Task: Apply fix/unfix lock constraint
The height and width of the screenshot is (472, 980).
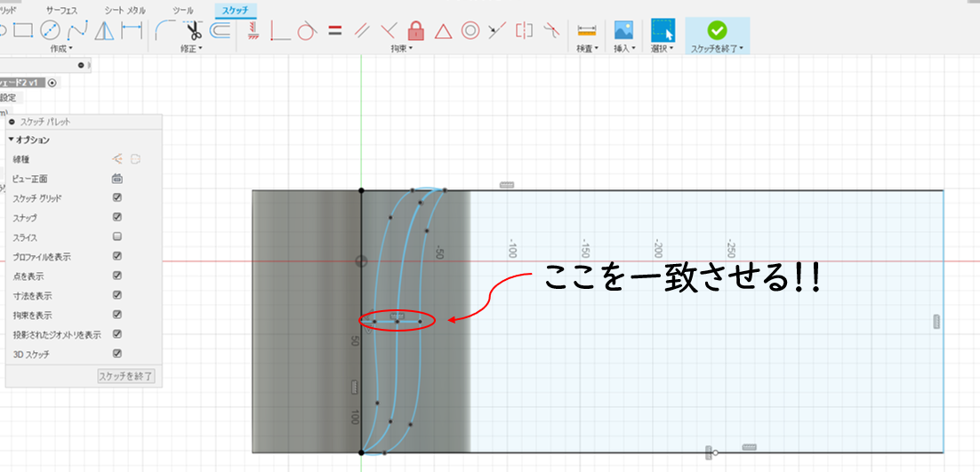Action: click(415, 30)
